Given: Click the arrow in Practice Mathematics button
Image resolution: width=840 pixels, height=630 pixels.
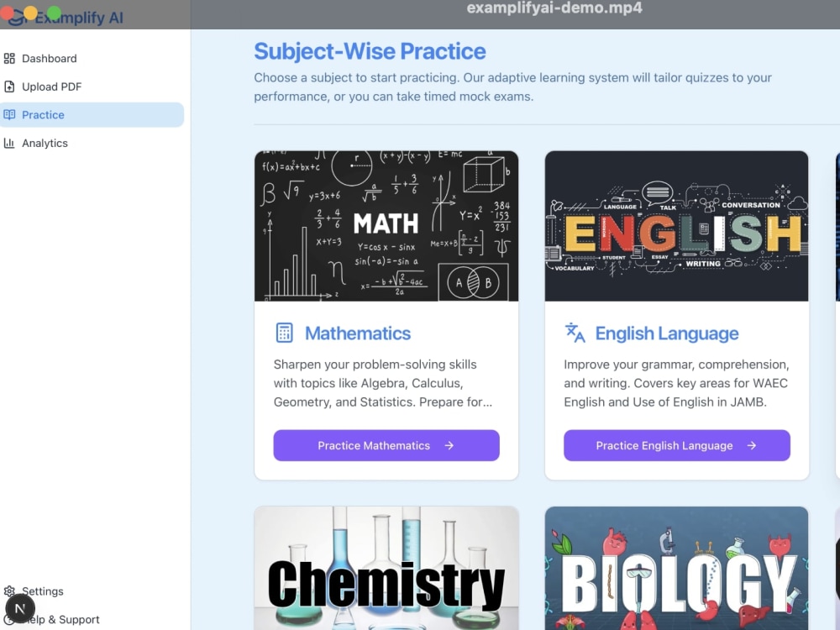Looking at the screenshot, I should [449, 446].
